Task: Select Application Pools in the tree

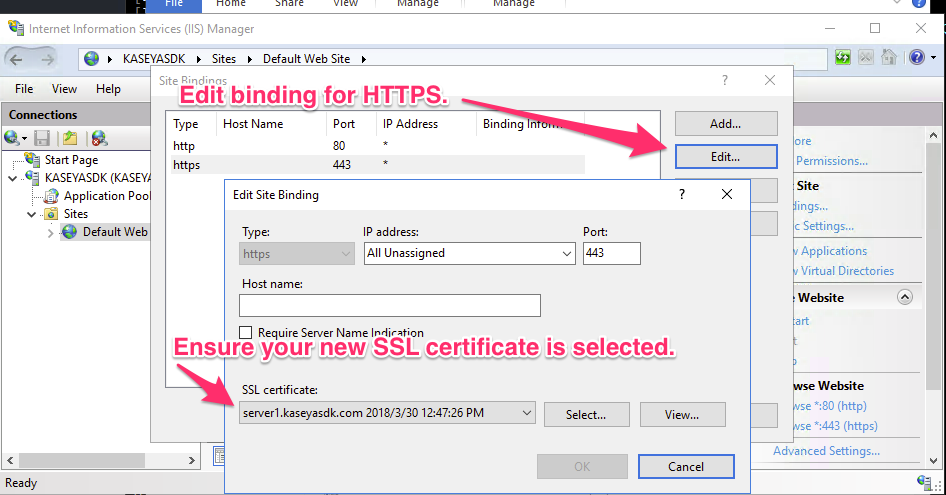Action: 107,196
